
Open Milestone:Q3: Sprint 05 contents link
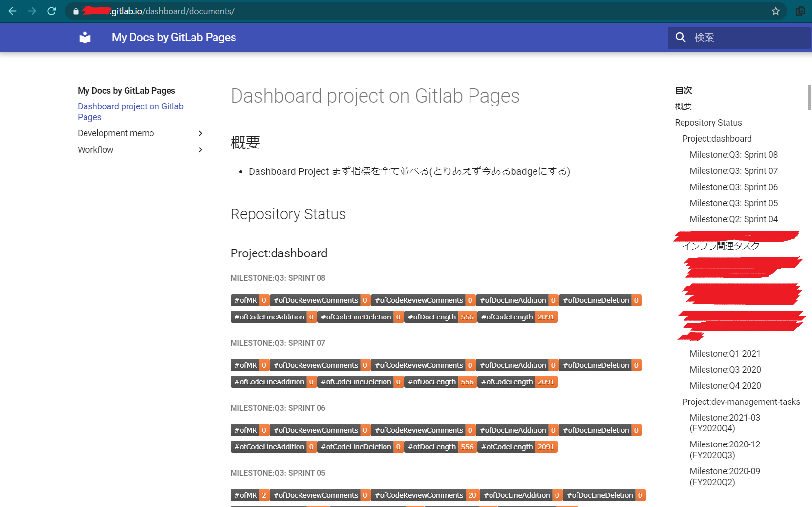[734, 203]
